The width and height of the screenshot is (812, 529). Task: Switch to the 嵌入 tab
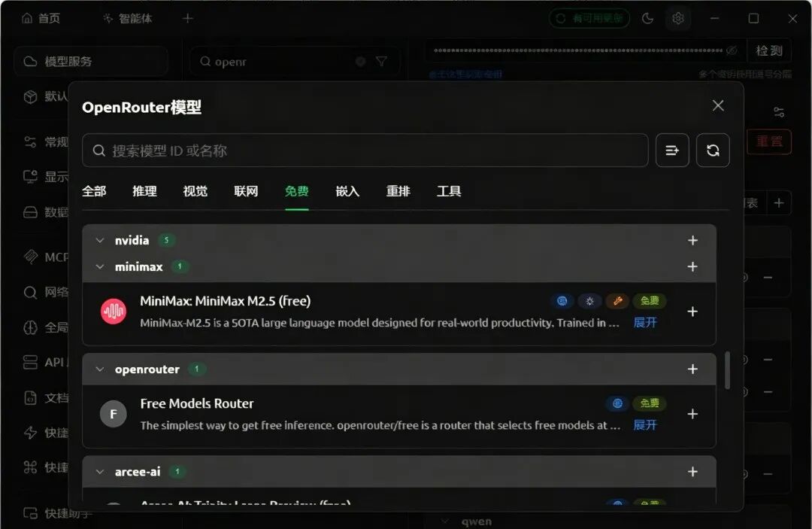(347, 191)
